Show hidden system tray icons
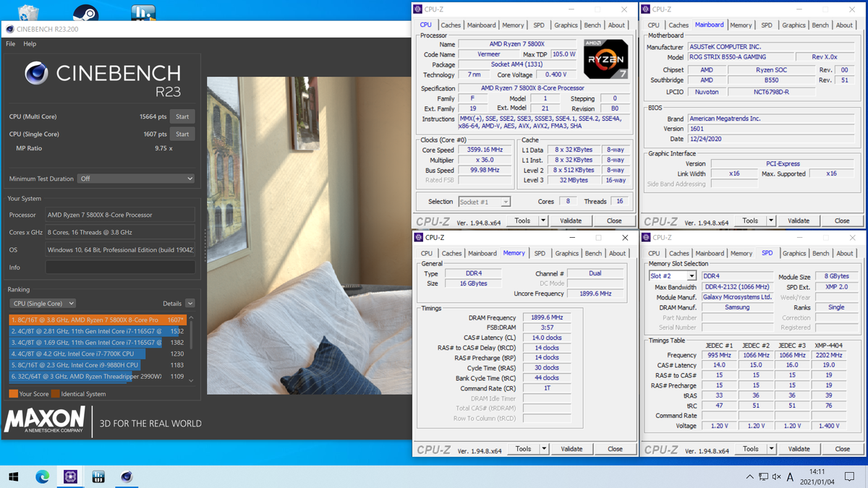The height and width of the screenshot is (488, 868). click(749, 476)
